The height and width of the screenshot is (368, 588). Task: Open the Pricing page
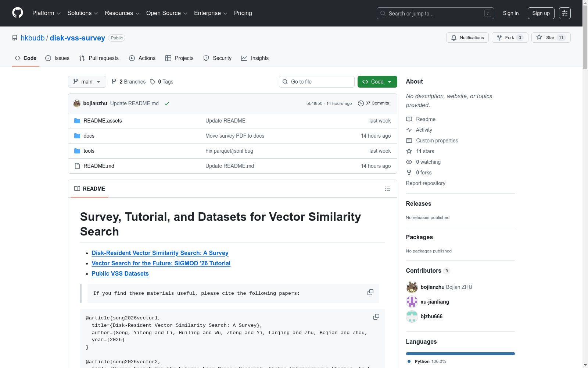pos(243,13)
